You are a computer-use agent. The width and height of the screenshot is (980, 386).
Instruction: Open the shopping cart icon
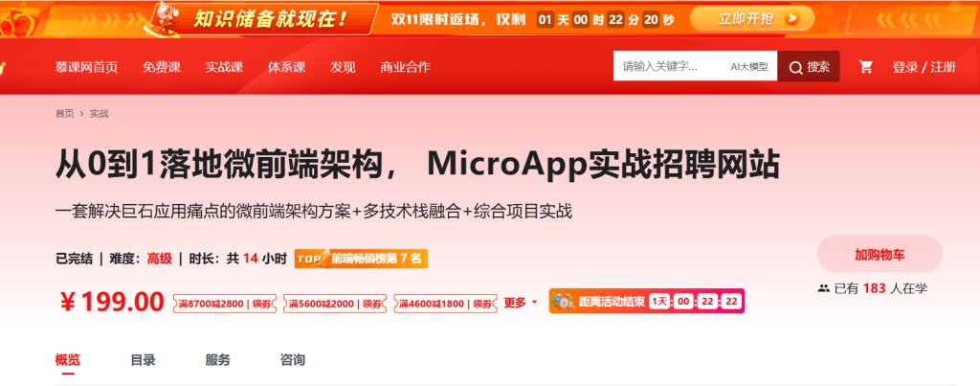point(865,67)
